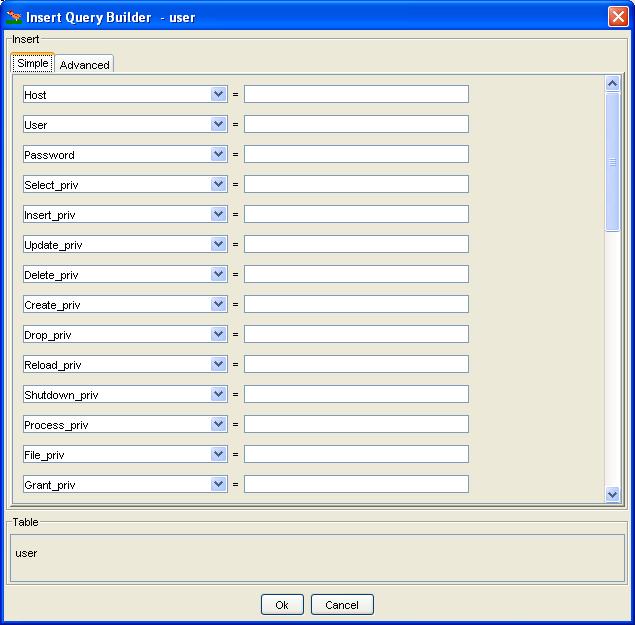Click the Insert Query Builder title bar icon
The width and height of the screenshot is (635, 625).
coord(14,17)
